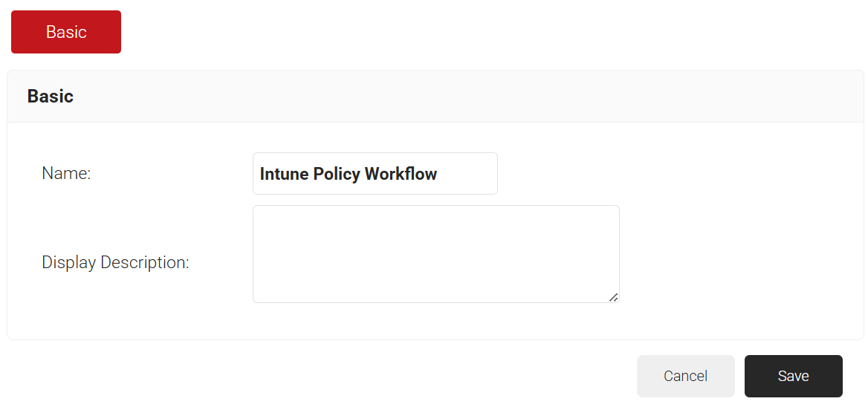
Task: Cancel editing the workflow form
Action: (685, 376)
